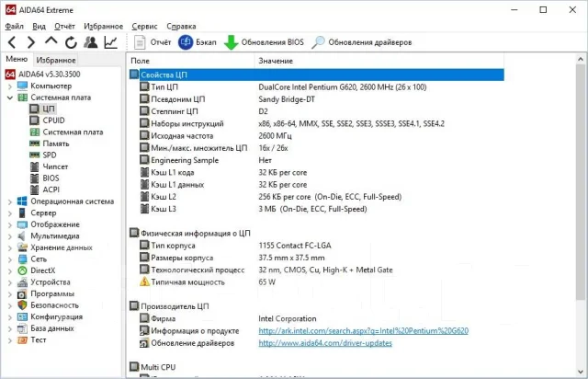Open the graph chart icon in toolbar

pyautogui.click(x=110, y=42)
